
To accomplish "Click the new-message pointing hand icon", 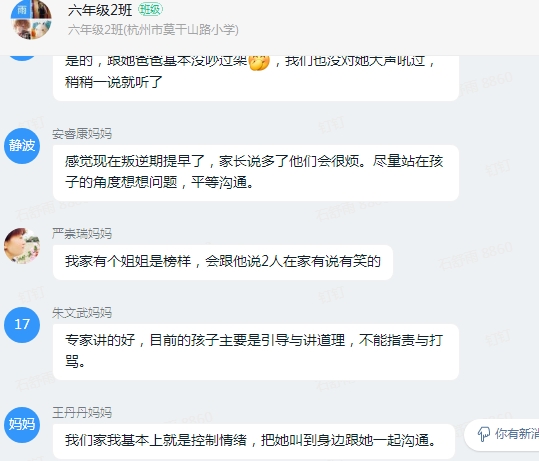I will point(484,434).
